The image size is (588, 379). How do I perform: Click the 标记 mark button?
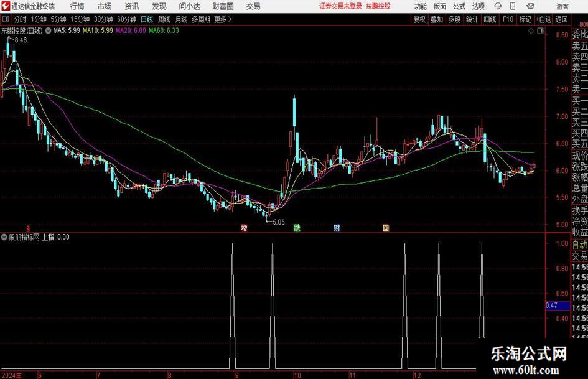tap(525, 19)
